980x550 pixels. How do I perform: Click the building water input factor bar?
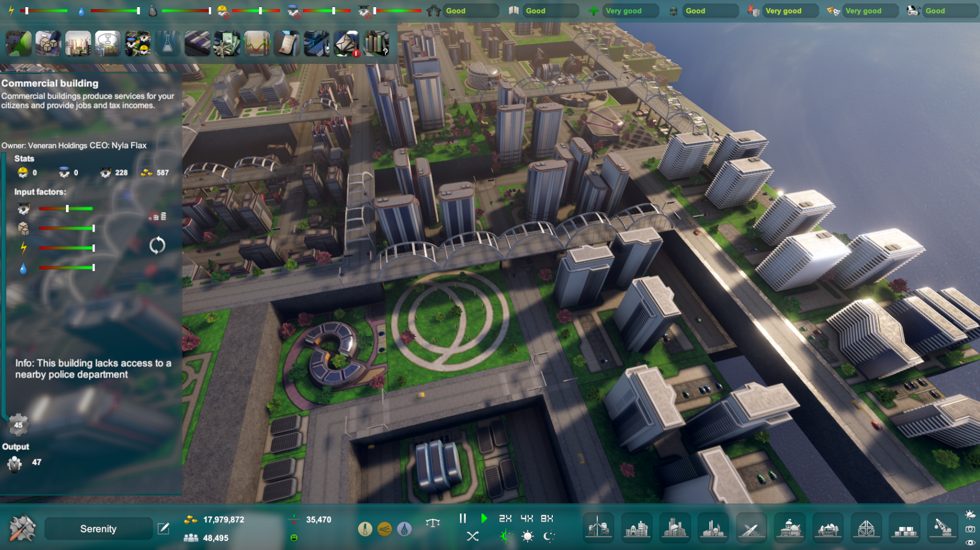pyautogui.click(x=67, y=267)
